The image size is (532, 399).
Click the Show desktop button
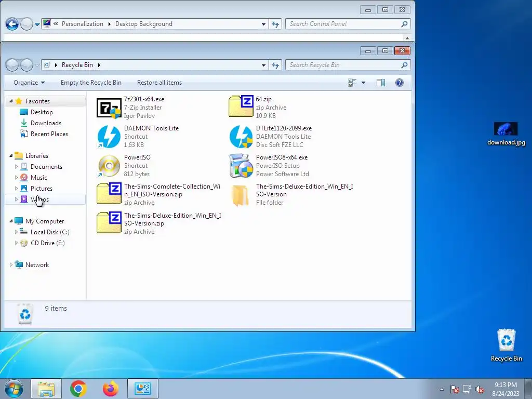coord(528,389)
